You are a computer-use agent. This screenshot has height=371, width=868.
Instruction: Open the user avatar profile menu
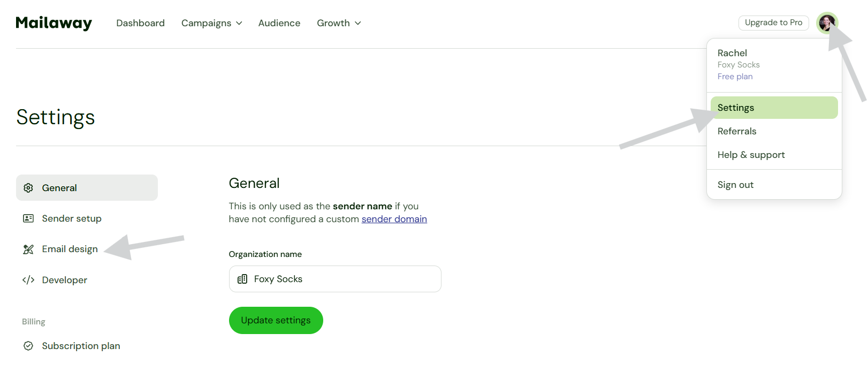pyautogui.click(x=826, y=23)
